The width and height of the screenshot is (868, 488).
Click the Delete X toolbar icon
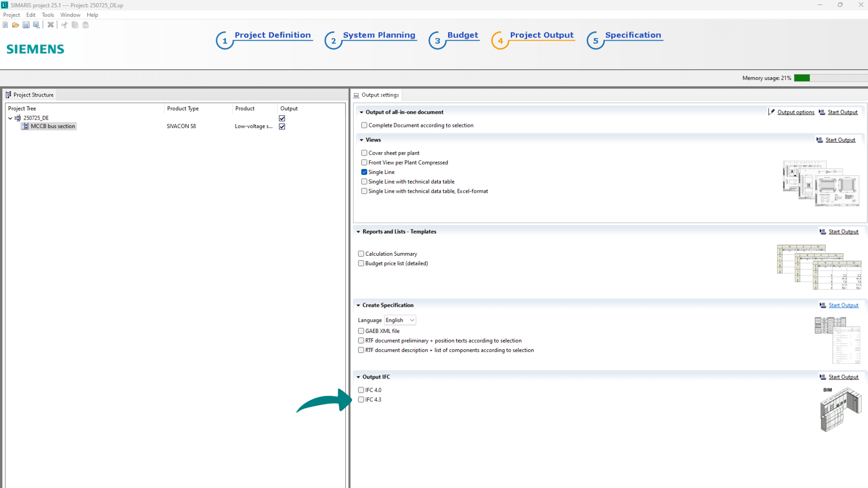[51, 25]
